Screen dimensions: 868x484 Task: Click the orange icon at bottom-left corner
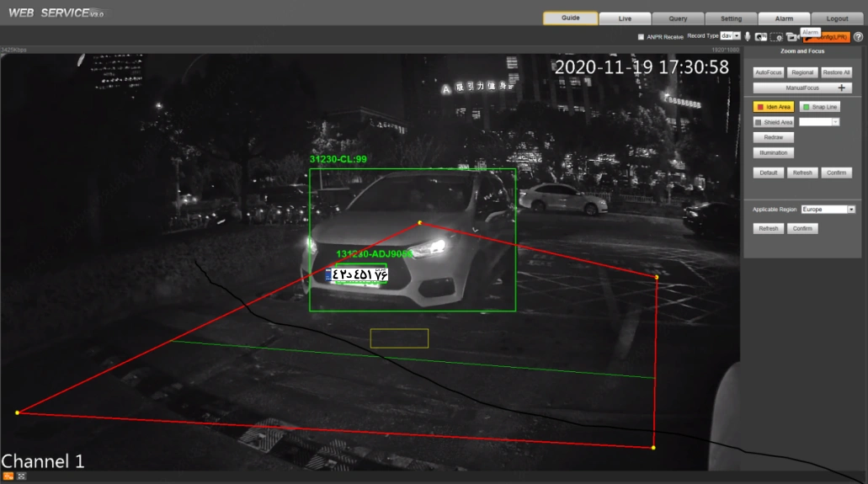8,476
